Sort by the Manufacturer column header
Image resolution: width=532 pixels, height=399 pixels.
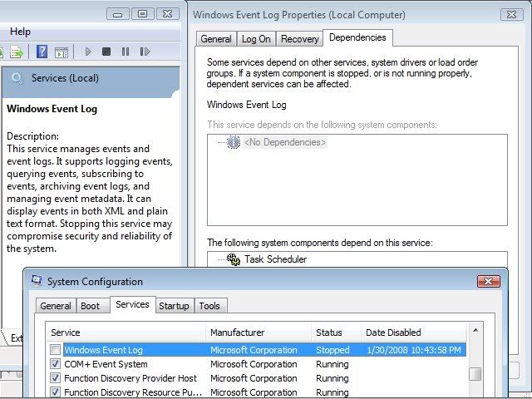[259, 332]
